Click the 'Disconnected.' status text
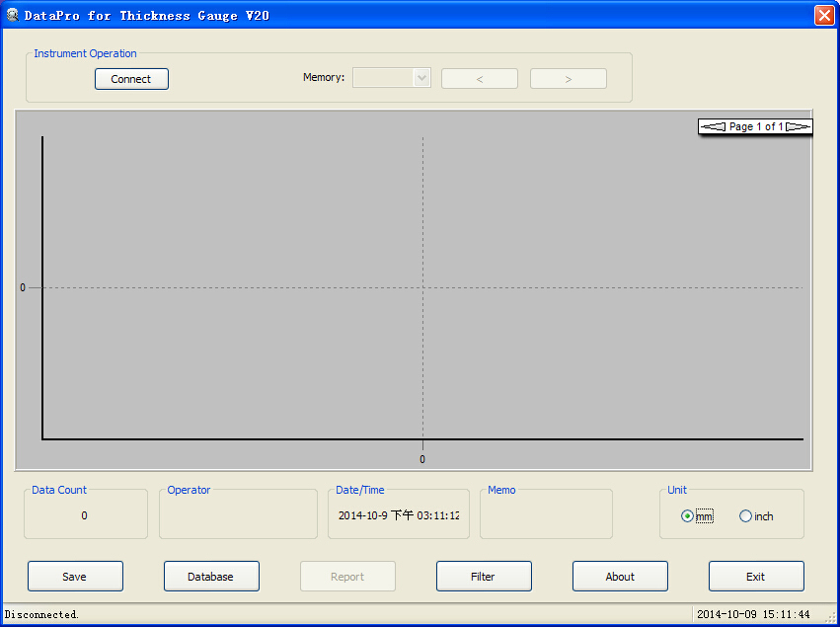This screenshot has height=627, width=840. 41,614
